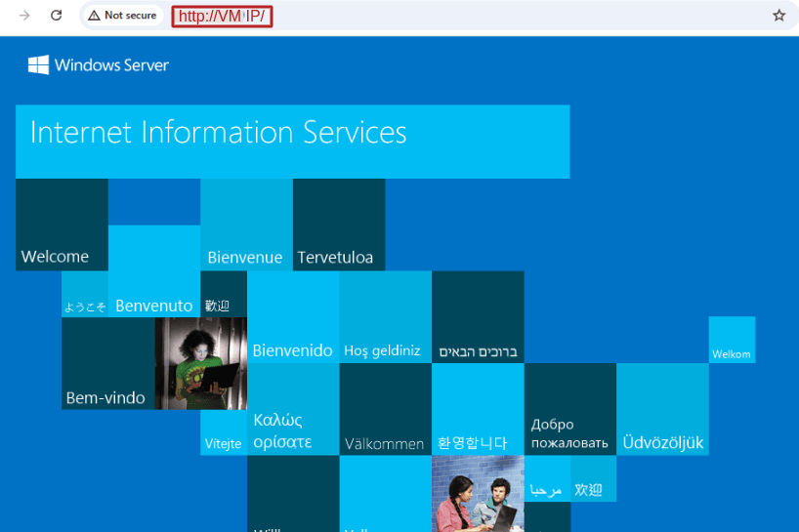Screen dimensions: 799x532
Task: Click the browser forward arrow
Action: (x=24, y=16)
